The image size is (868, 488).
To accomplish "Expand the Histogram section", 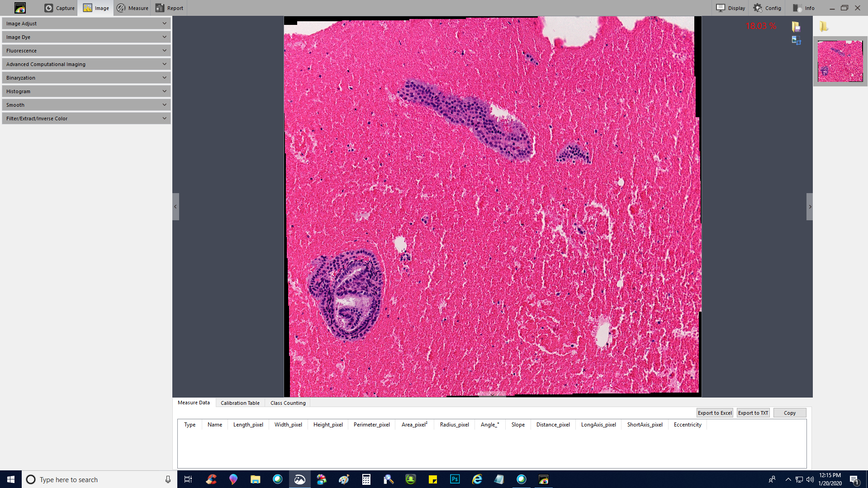I will 86,91.
